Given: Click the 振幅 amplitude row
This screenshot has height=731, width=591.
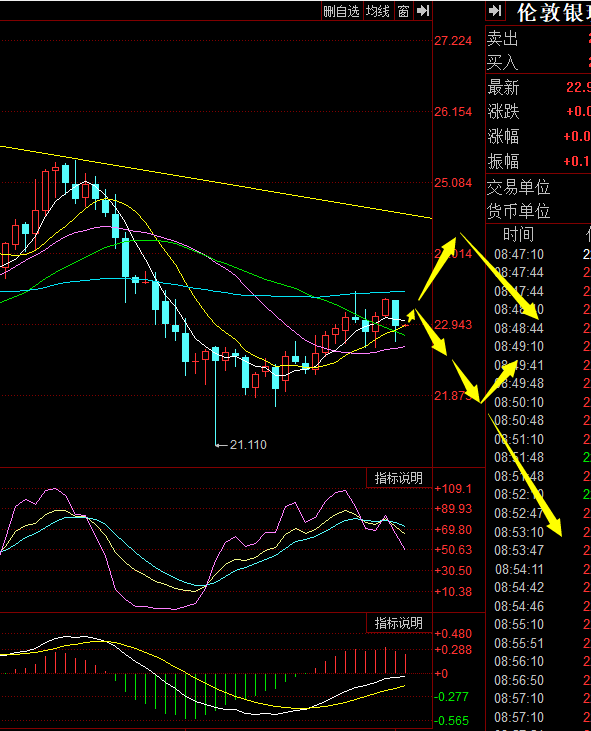Looking at the screenshot, I should (538, 161).
